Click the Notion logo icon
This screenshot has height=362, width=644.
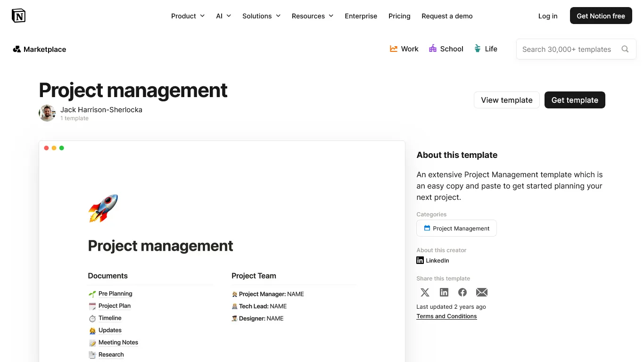pos(18,16)
